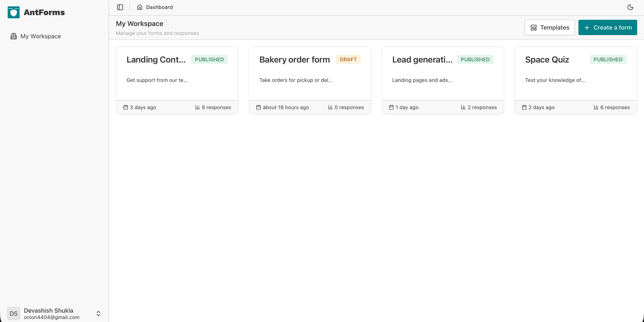This screenshot has height=322, width=644.
Task: Click the Dashboard home icon
Action: point(139,7)
